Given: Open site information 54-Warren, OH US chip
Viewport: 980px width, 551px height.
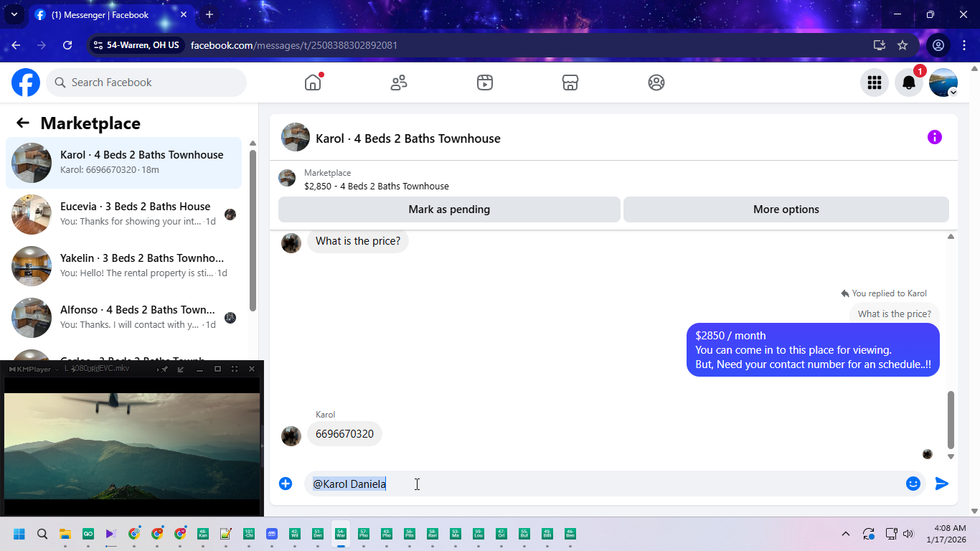Looking at the screenshot, I should coord(136,45).
